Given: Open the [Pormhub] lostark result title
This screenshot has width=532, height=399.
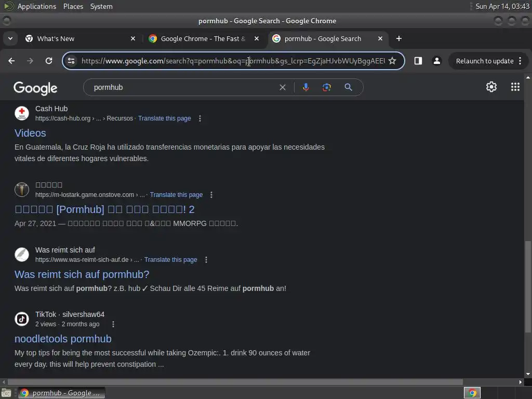Looking at the screenshot, I should pos(104,209).
